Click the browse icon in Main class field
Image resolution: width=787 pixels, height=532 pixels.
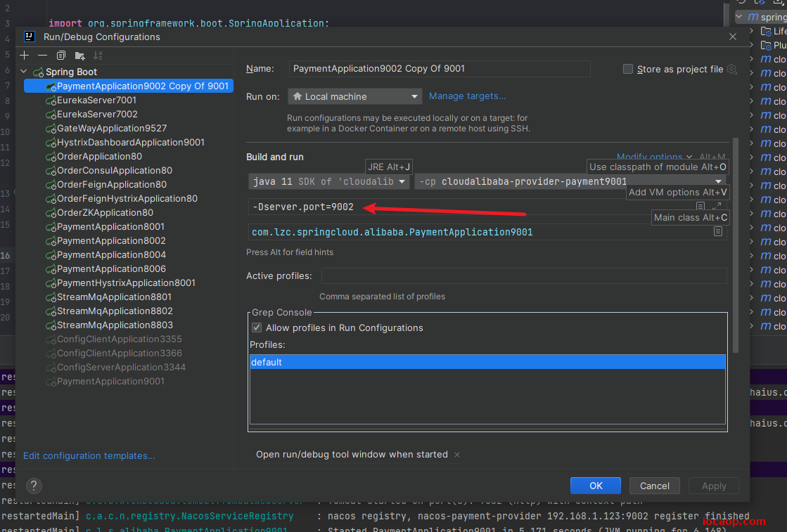718,231
